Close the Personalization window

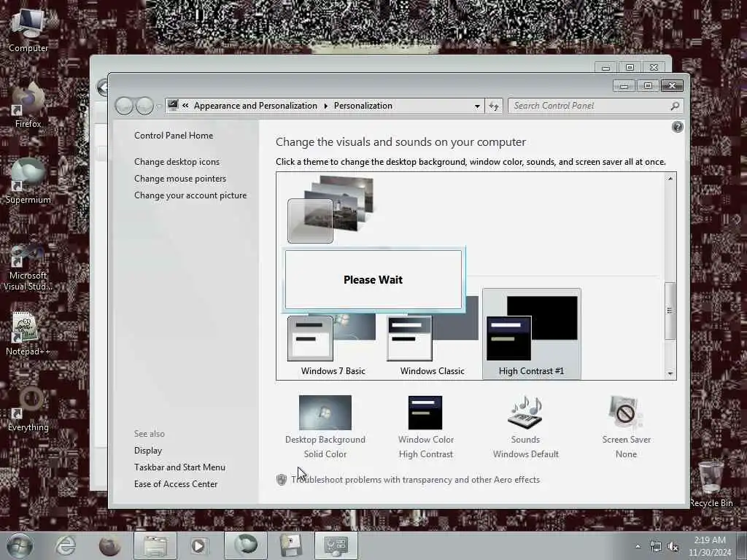(672, 86)
